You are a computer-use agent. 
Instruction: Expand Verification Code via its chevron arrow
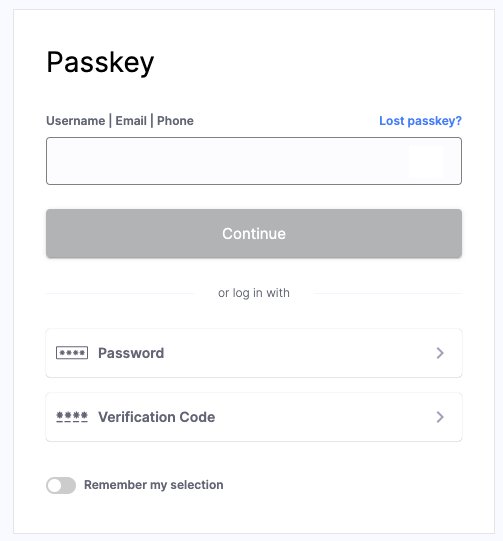[440, 417]
